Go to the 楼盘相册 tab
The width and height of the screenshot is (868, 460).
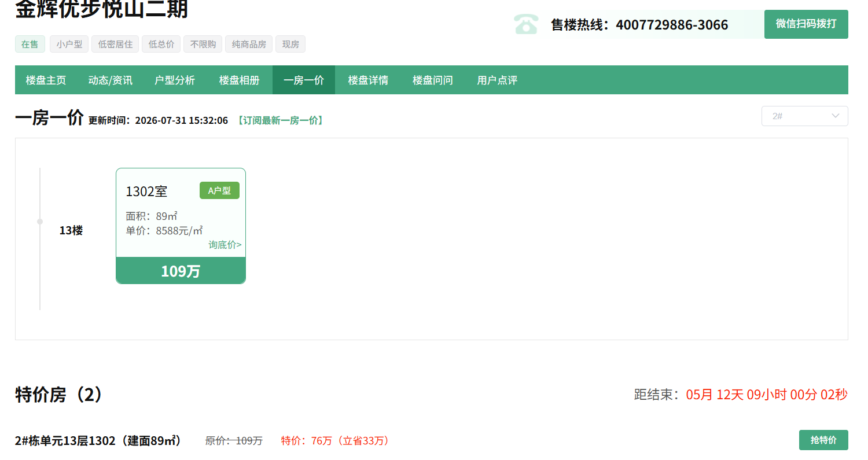coord(240,80)
